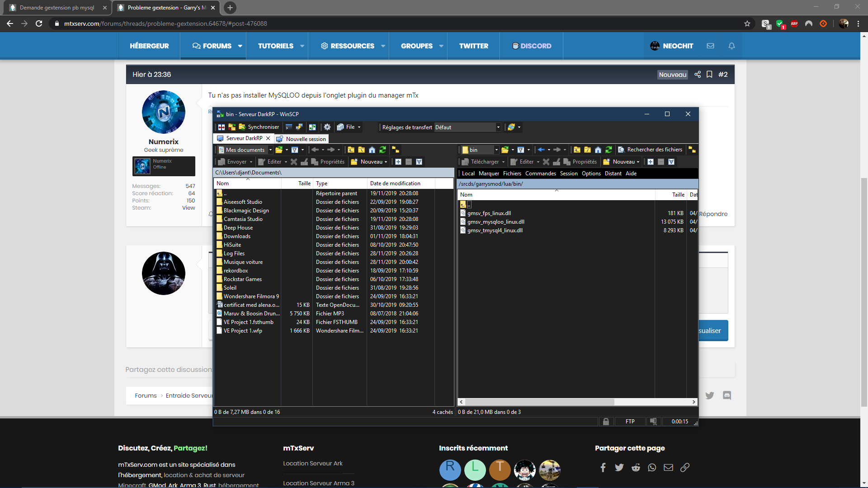Open the Marquer menu
The image size is (868, 488).
tap(489, 174)
